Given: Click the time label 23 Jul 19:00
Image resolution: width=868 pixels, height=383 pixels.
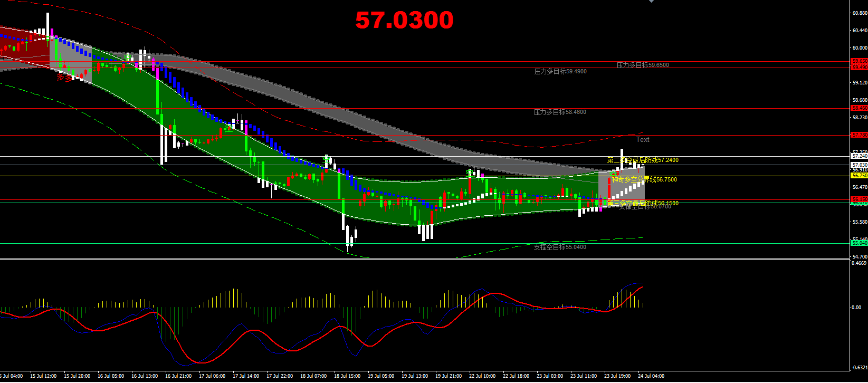Looking at the screenshot, I should (617, 377).
